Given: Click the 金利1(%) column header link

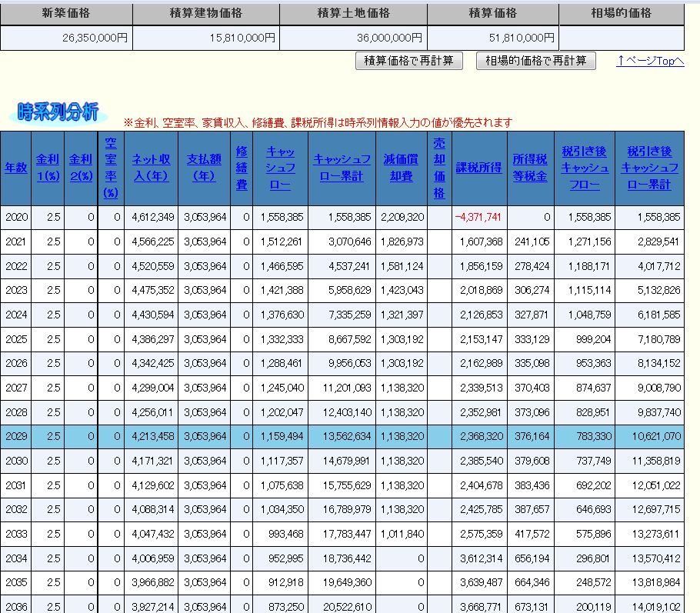Looking at the screenshot, I should point(47,168).
